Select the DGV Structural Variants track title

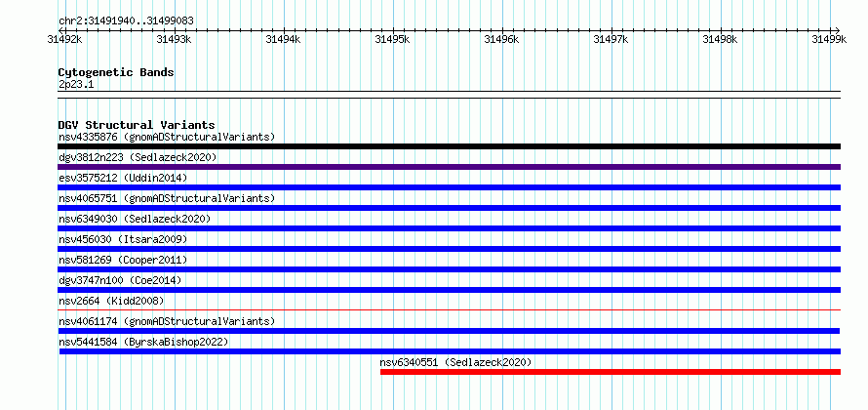click(x=137, y=125)
